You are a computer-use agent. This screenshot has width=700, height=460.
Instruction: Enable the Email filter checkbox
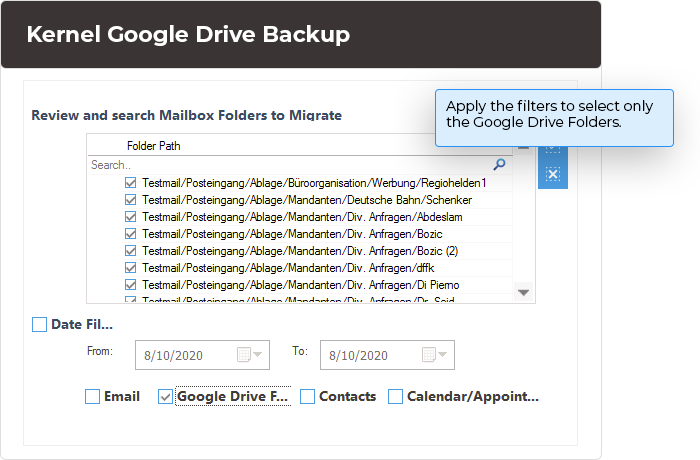click(x=92, y=396)
